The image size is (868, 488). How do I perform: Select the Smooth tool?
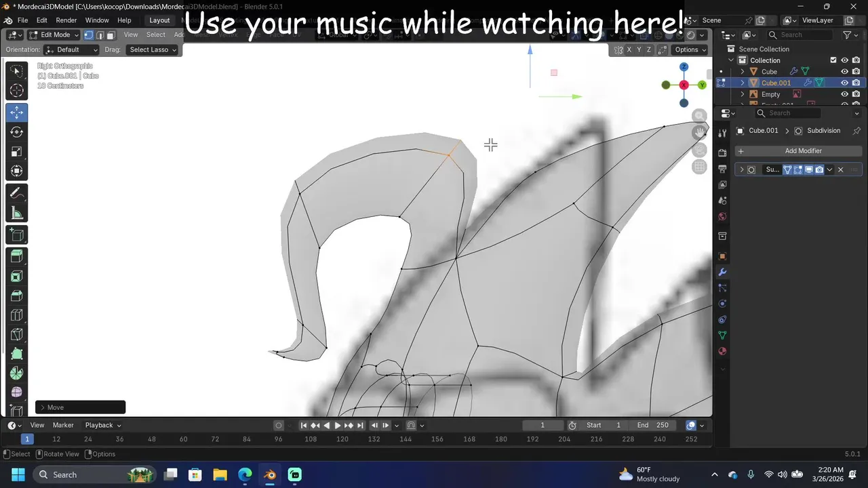pos(17,392)
